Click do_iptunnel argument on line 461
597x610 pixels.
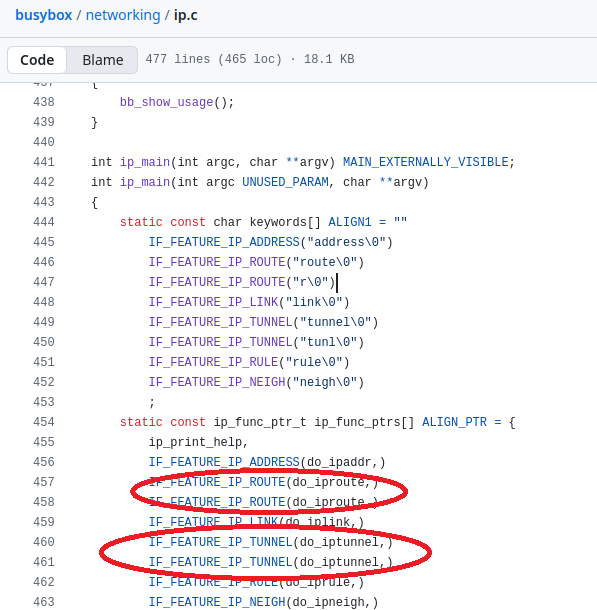[339, 562]
